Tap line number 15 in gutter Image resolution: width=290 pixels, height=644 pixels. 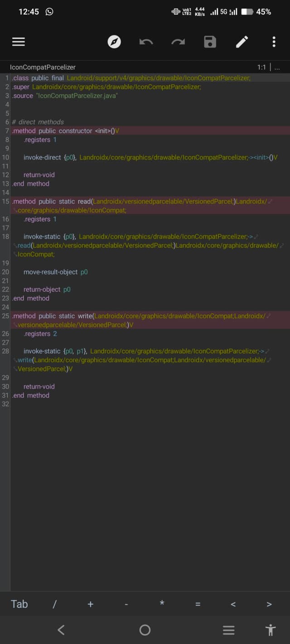click(5, 201)
